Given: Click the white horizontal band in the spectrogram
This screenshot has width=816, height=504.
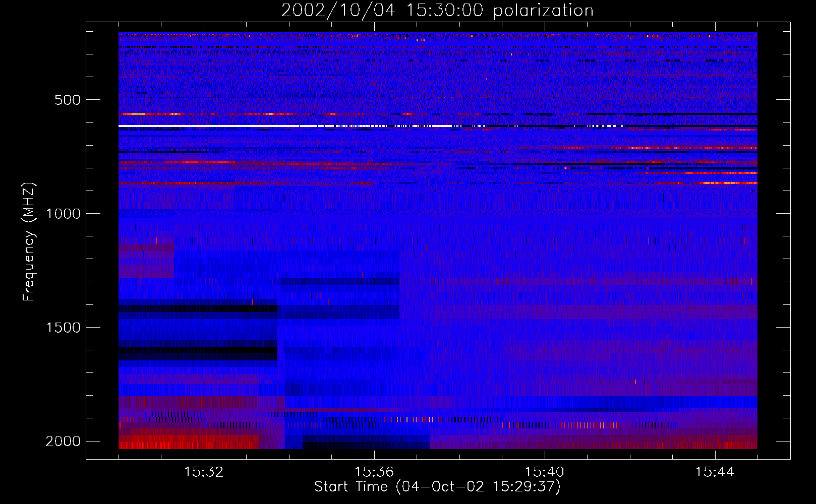Looking at the screenshot, I should pos(285,125).
